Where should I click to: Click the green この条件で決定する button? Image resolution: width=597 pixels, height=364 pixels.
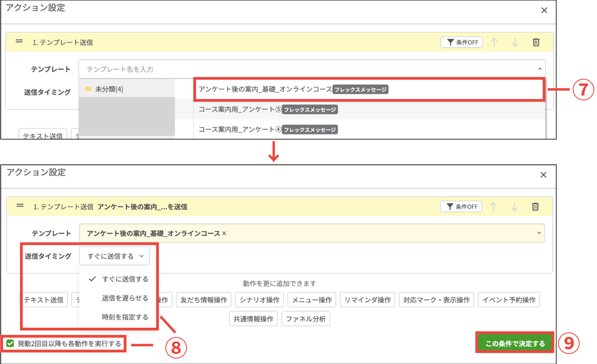point(515,344)
